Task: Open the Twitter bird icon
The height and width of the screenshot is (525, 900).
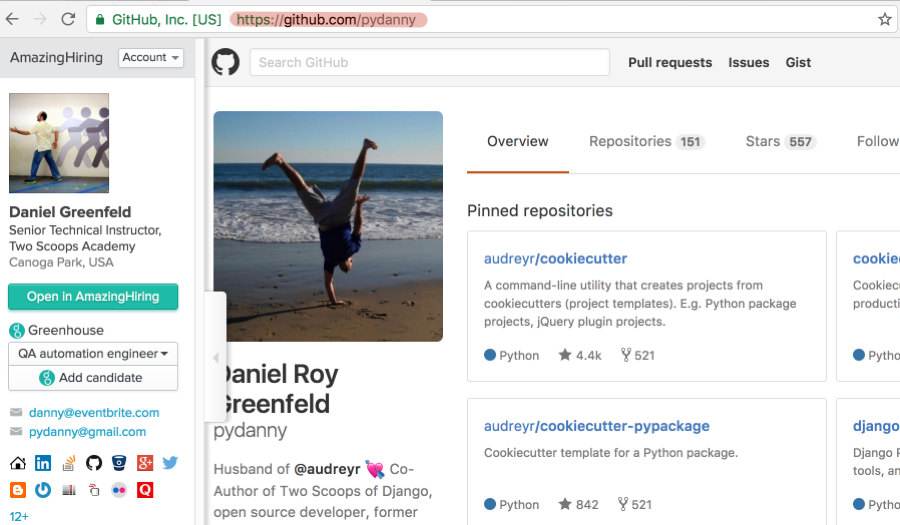Action: pos(170,462)
